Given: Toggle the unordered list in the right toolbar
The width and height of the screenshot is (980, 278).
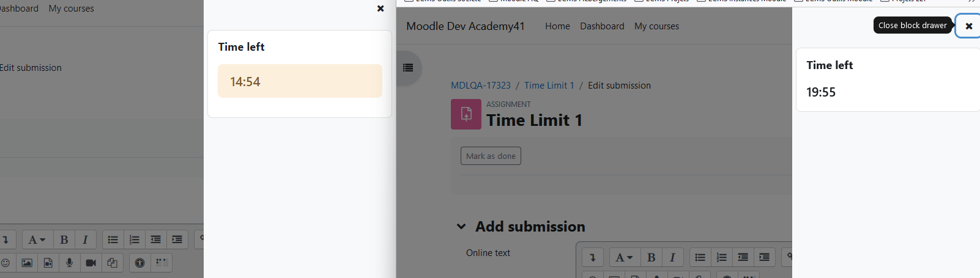Looking at the screenshot, I should [700, 257].
